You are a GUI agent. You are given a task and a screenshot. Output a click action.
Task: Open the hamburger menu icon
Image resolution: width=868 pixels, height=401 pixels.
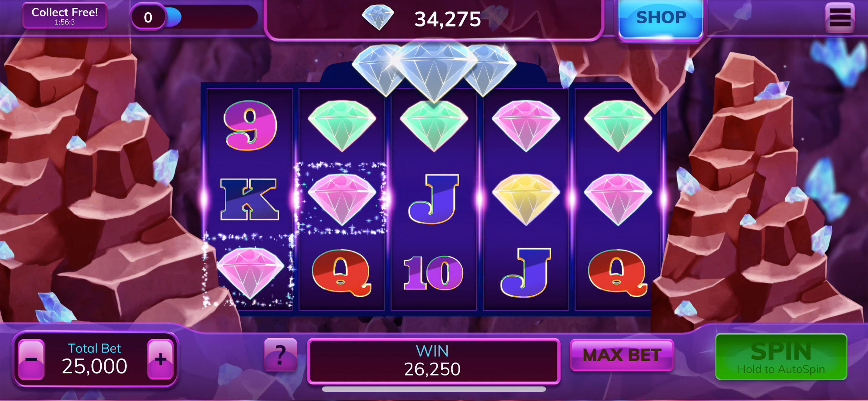(x=840, y=18)
